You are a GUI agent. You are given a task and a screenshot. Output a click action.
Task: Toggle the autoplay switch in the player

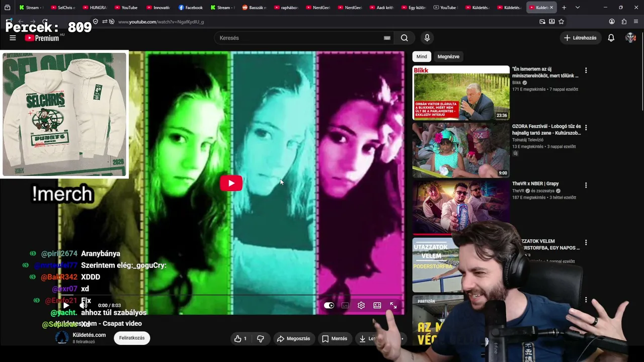[329, 305]
